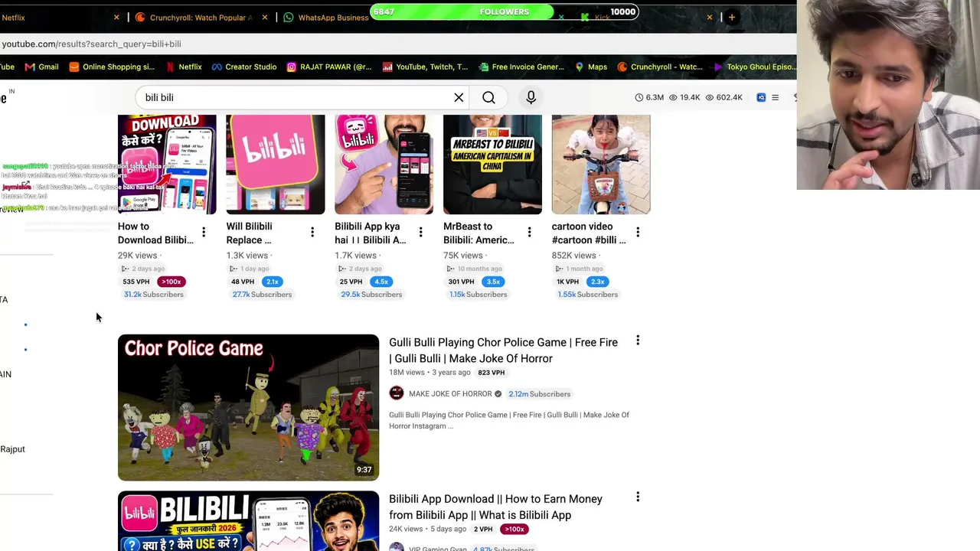Play 'Bilibili App kya hai' short thumbnail
The height and width of the screenshot is (551, 980).
384,165
